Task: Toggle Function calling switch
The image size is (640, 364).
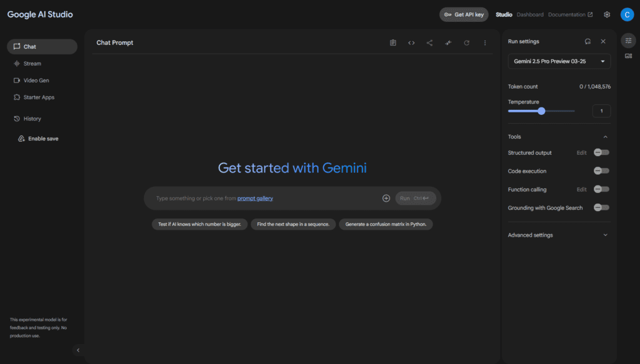Action: (601, 189)
